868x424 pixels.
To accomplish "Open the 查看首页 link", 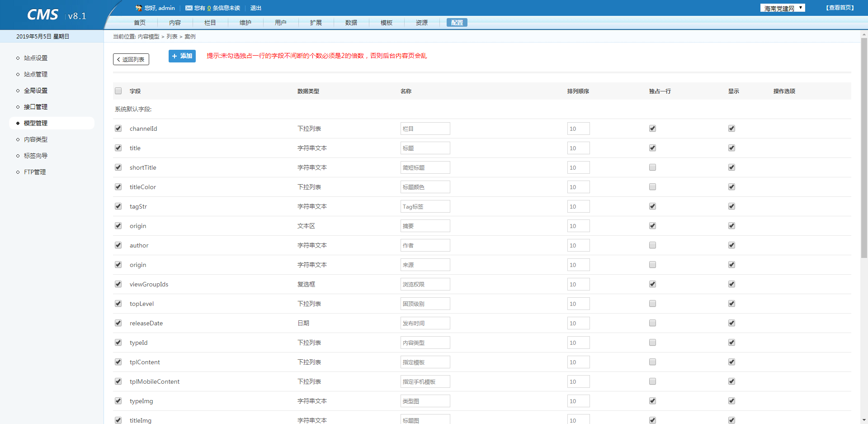I will coord(840,8).
